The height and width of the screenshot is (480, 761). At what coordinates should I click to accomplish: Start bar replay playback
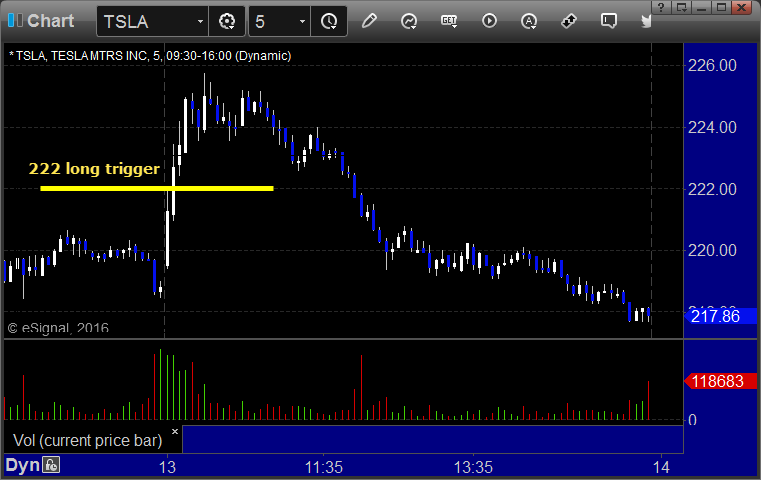(x=489, y=21)
